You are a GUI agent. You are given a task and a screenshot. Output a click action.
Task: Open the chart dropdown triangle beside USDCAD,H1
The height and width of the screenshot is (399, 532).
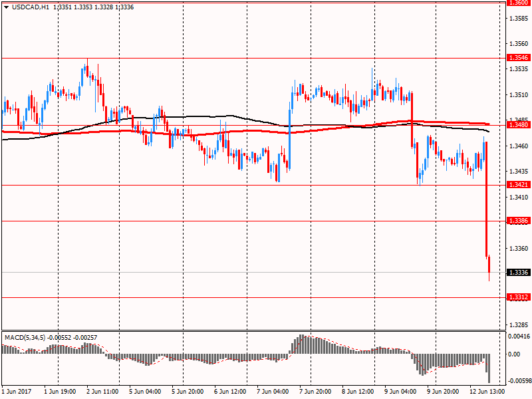pos(6,7)
